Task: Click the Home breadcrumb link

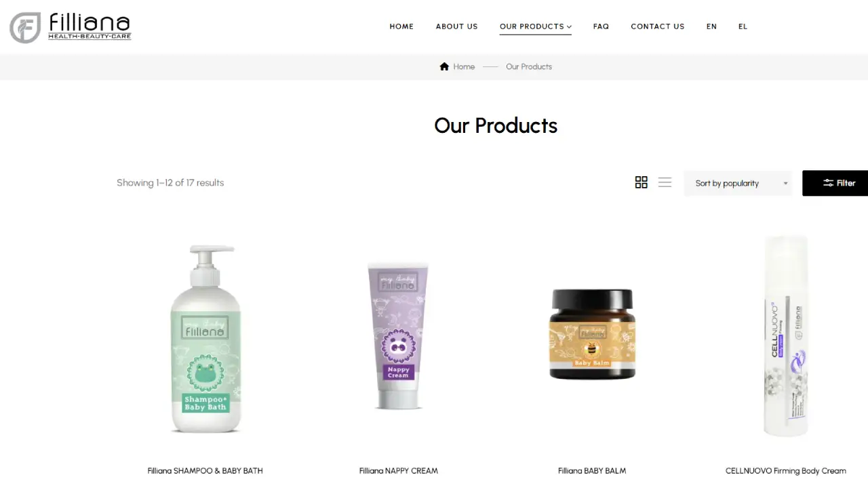Action: 464,66
